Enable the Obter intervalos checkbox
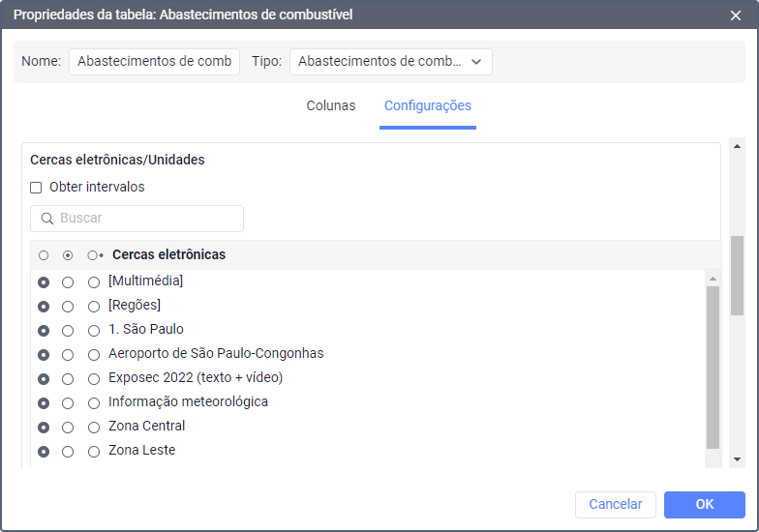Image resolution: width=759 pixels, height=532 pixels. [x=36, y=187]
